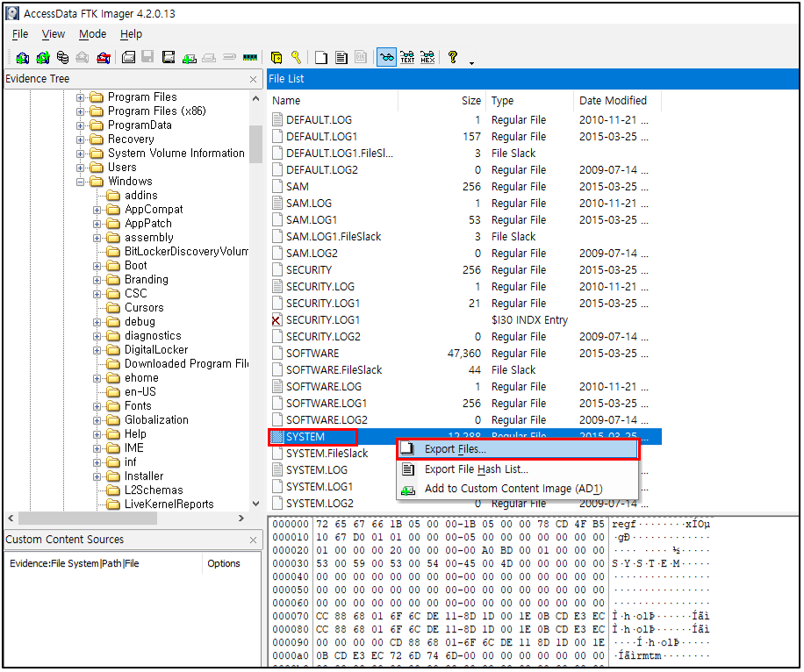The height and width of the screenshot is (672, 804).
Task: Click Remove All Evidence Items toolbar icon
Action: (x=103, y=57)
